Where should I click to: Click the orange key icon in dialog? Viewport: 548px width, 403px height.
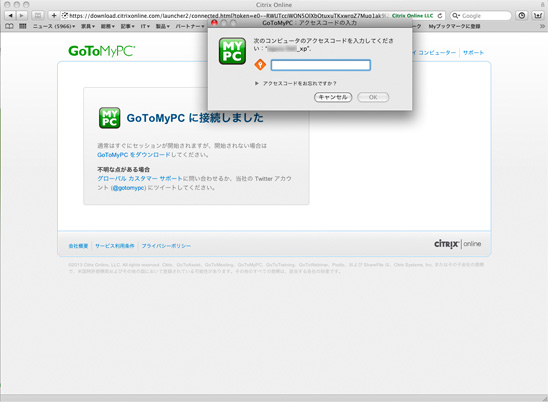click(x=260, y=65)
